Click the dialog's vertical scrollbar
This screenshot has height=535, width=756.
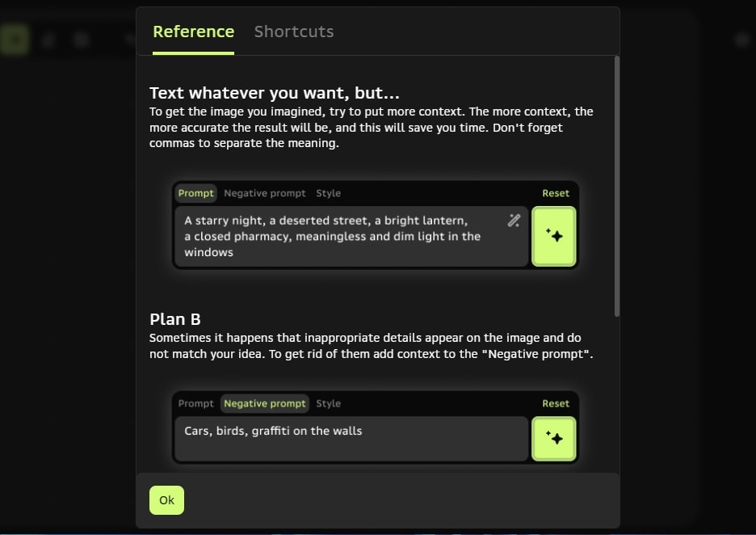(617, 186)
